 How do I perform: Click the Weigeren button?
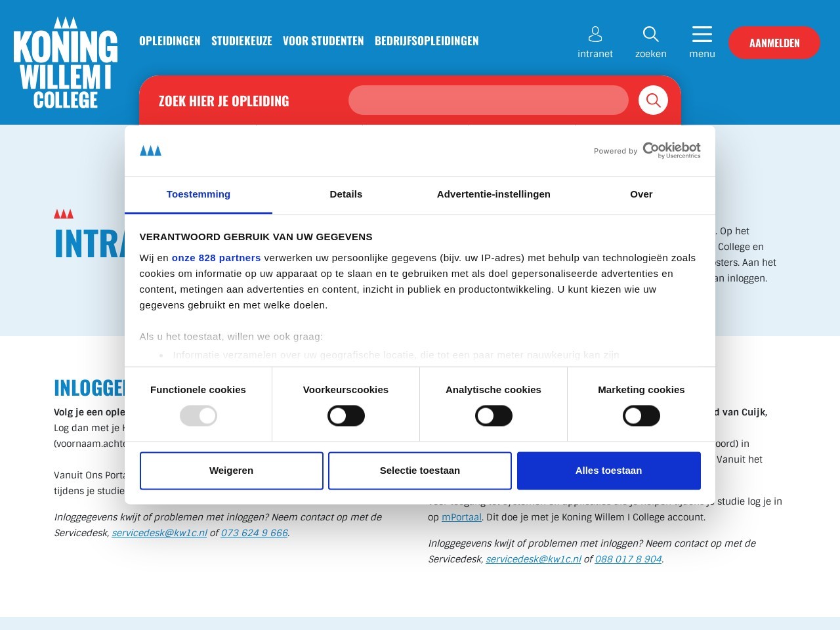point(231,471)
